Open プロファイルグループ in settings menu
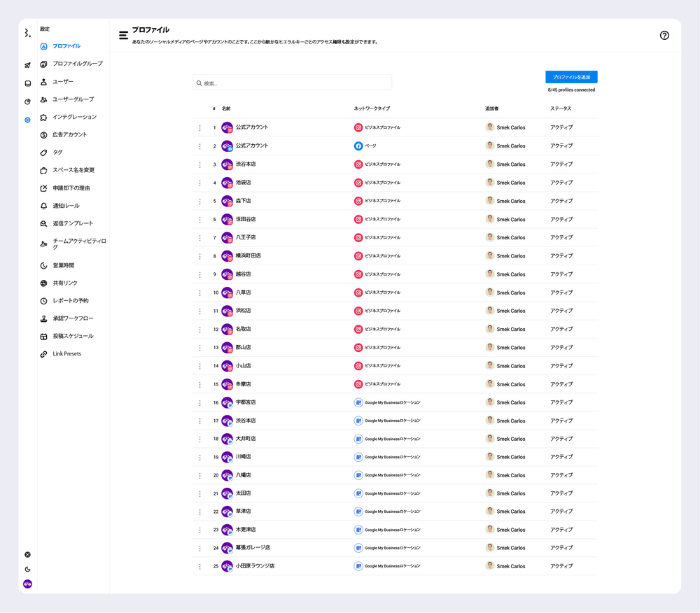700x613 pixels. tap(77, 64)
